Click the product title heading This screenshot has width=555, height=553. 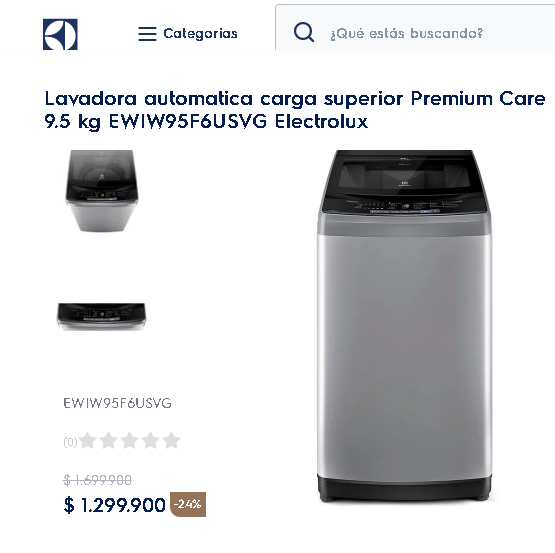click(295, 110)
